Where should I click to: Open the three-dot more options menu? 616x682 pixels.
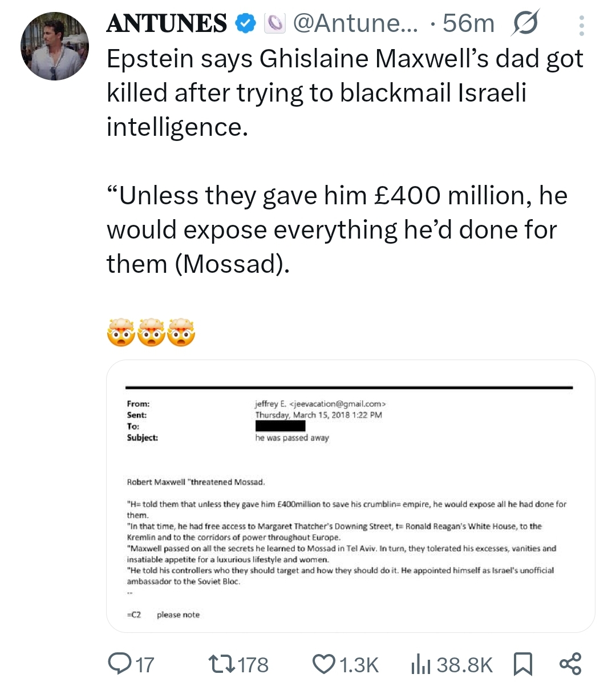point(581,26)
